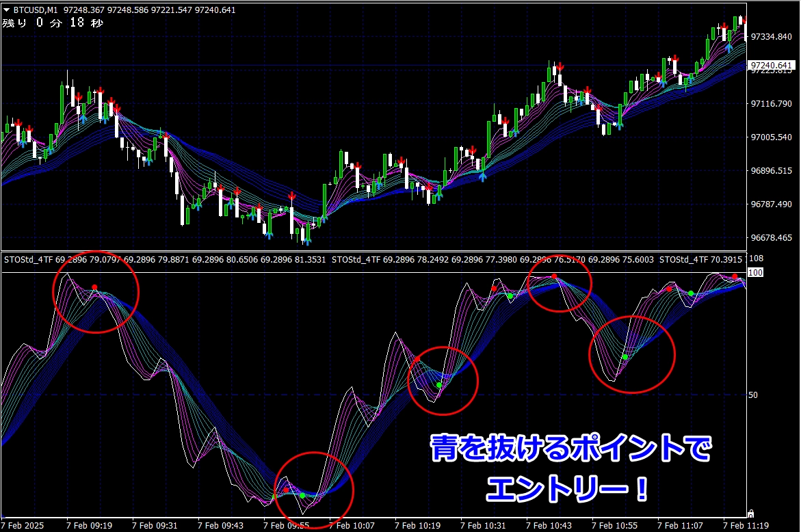Click the 7 Feb 09:19 time axis label
The image size is (801, 532).
click(90, 525)
